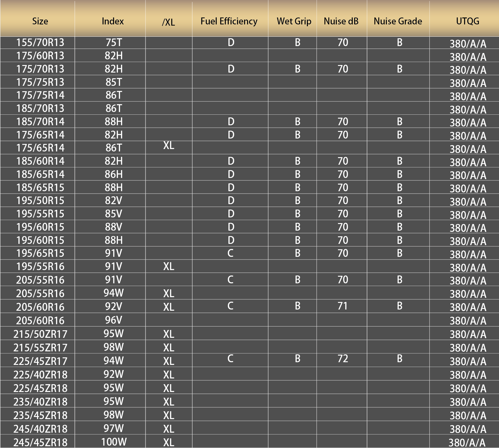Click fuel efficiency C in 225/45ZR17 row

(x=230, y=359)
